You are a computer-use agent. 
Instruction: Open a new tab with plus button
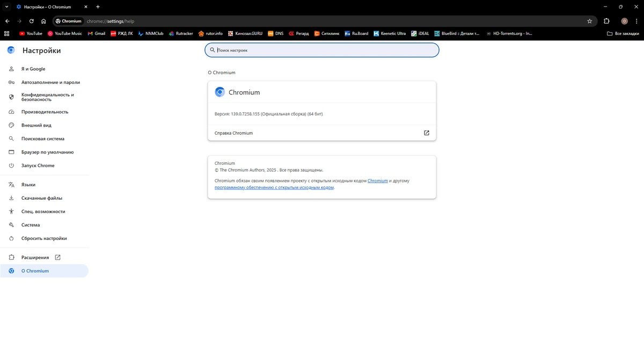point(98,7)
